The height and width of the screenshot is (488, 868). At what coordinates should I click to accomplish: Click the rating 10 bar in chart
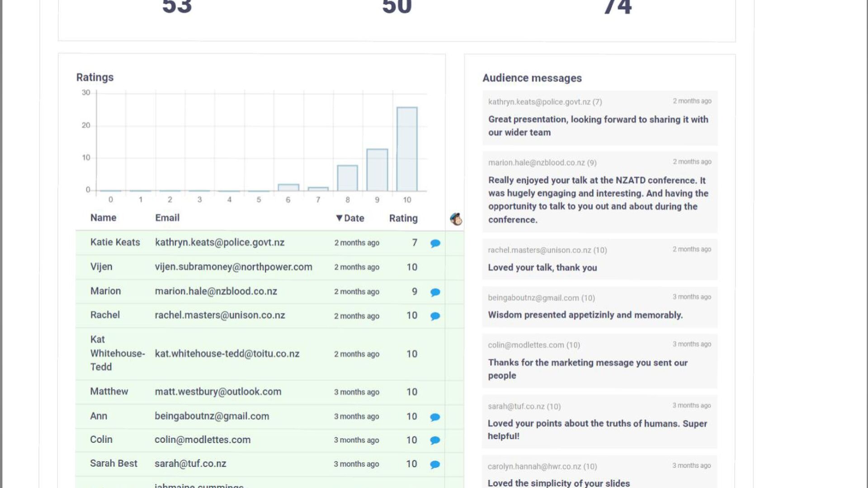pyautogui.click(x=407, y=149)
